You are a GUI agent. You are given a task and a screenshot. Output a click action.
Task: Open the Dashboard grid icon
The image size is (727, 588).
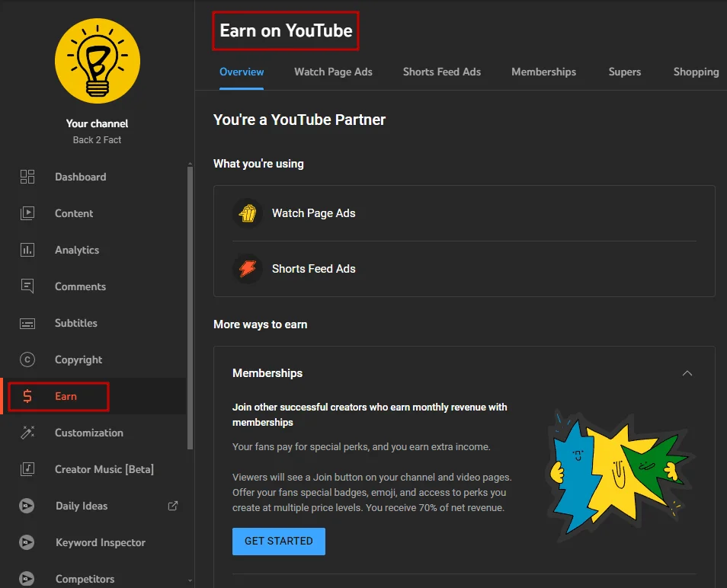27,177
